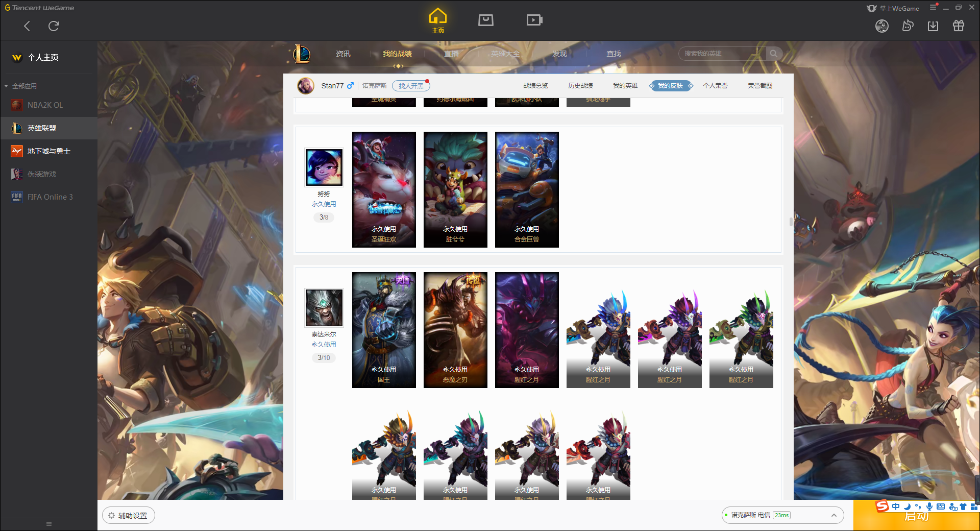Click the back arrow navigation icon
Viewport: 980px width, 531px height.
[27, 26]
